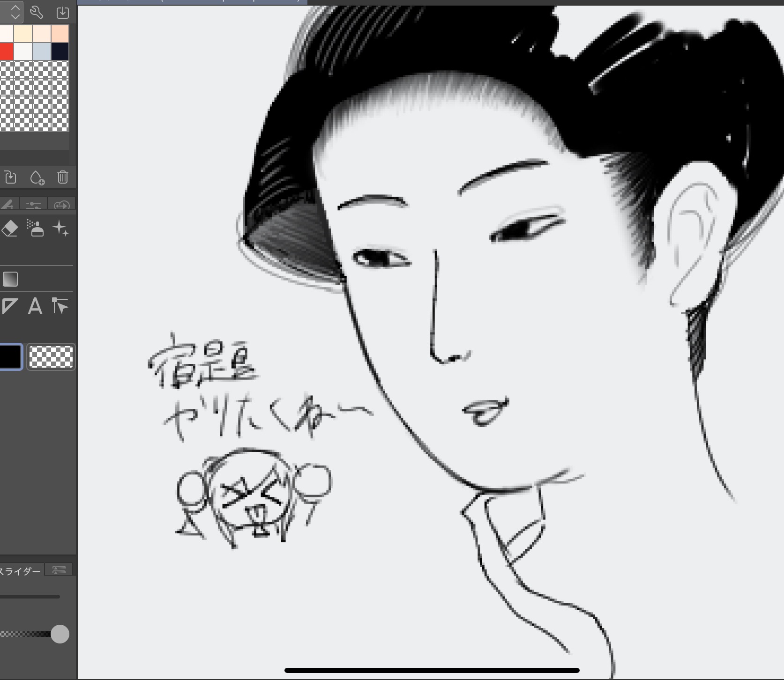This screenshot has height=680, width=784.
Task: Select the sparkle Decoration tool
Action: 61,229
